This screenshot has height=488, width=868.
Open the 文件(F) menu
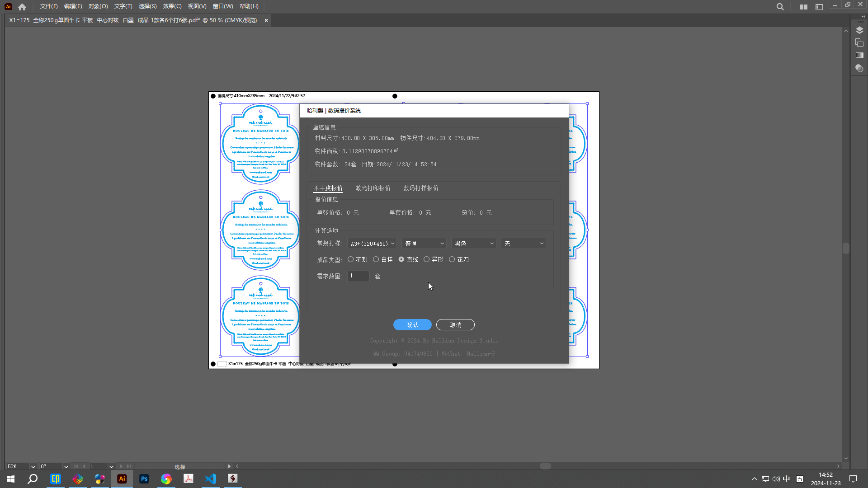click(49, 6)
